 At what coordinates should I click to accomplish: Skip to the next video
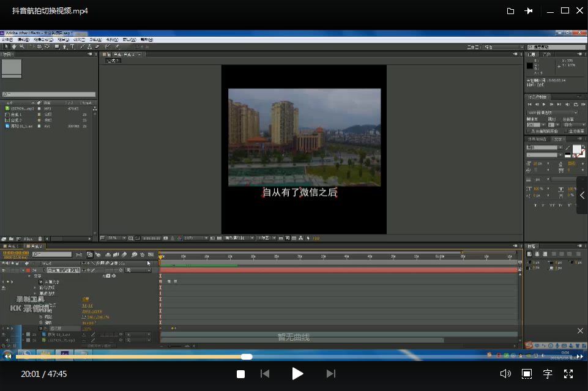[x=330, y=374]
